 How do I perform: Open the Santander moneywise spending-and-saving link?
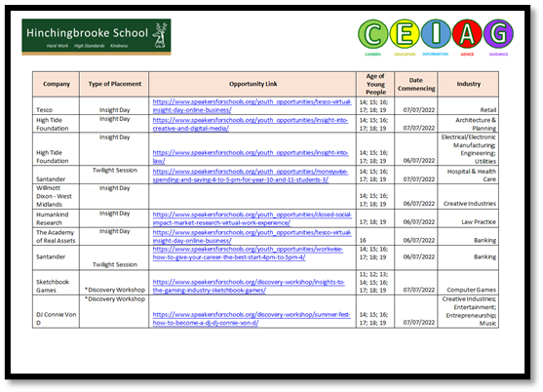pos(251,176)
